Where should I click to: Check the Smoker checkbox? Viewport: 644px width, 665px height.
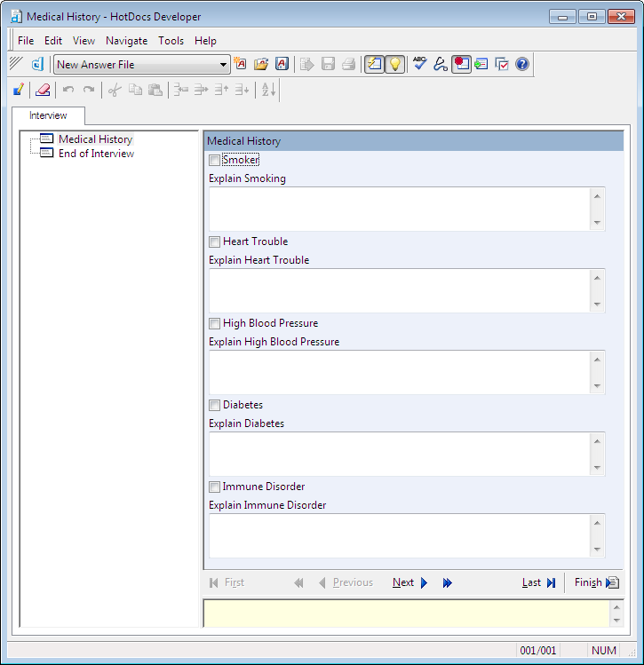(214, 161)
